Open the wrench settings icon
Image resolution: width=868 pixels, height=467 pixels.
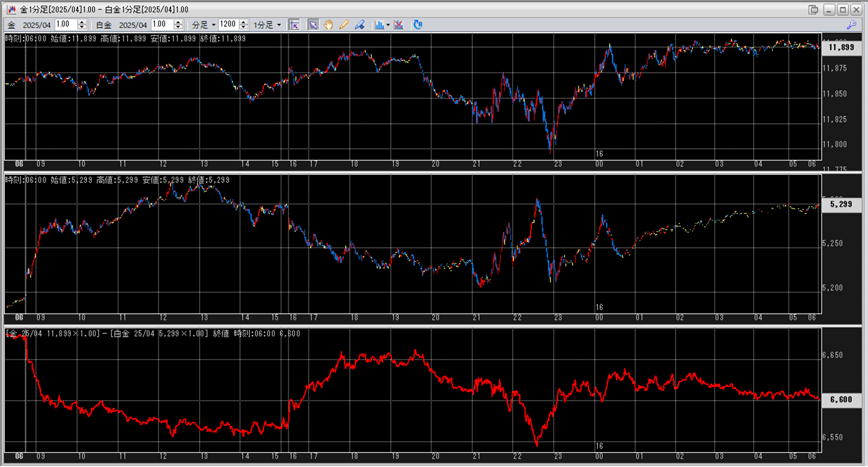(x=851, y=25)
